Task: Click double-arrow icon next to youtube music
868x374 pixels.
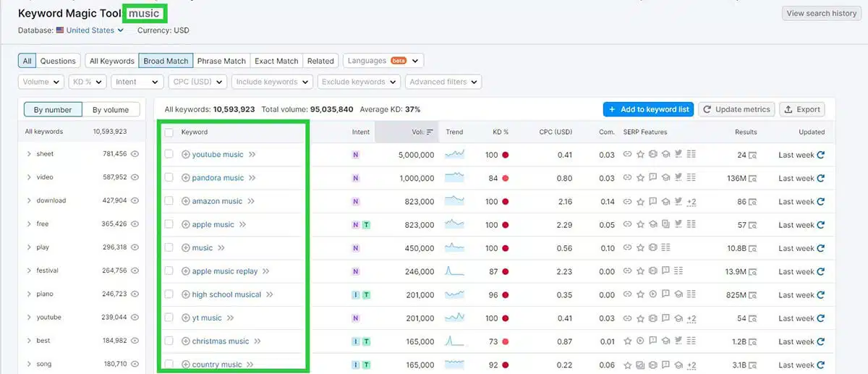Action: click(252, 155)
